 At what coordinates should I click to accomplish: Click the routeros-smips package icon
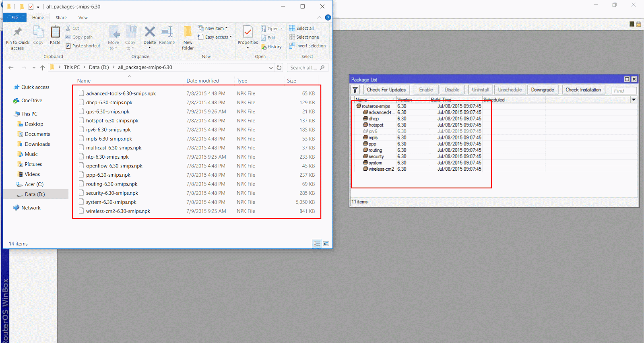[x=358, y=106]
